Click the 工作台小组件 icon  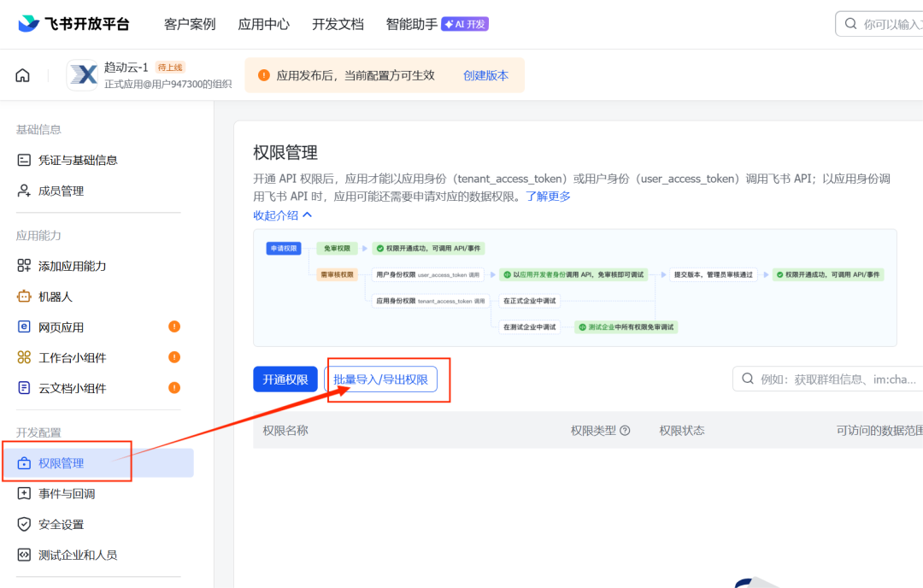coord(24,357)
